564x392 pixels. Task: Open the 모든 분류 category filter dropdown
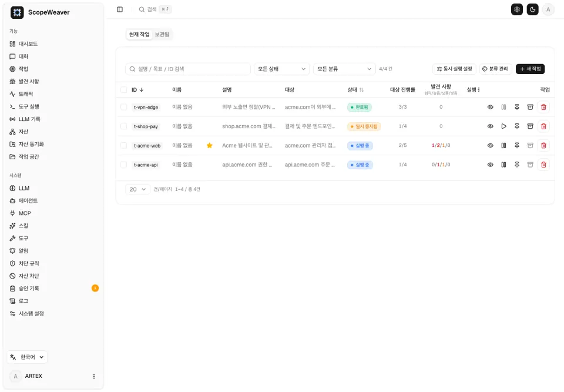344,69
